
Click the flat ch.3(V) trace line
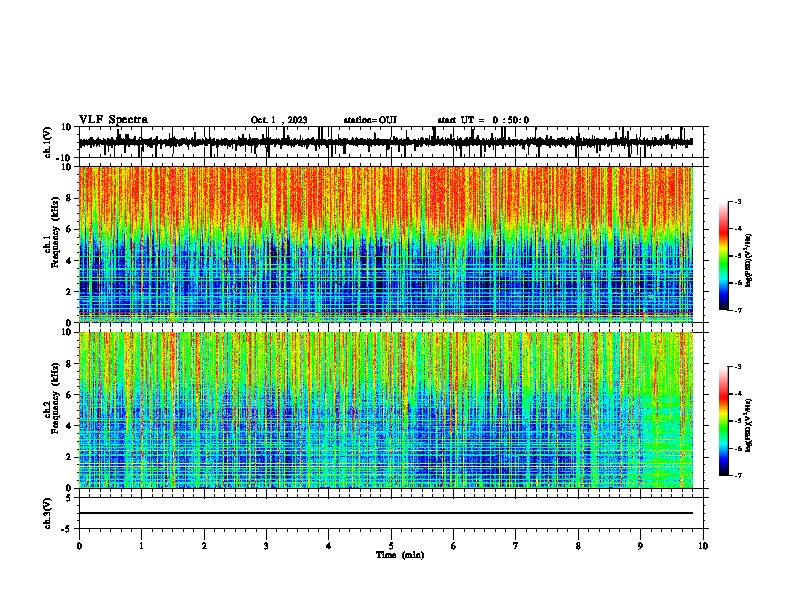click(386, 513)
